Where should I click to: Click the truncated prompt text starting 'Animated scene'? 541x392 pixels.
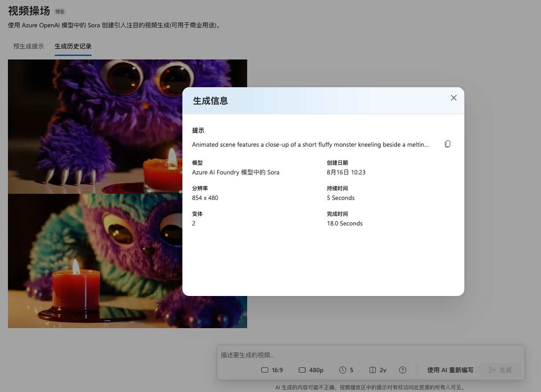(x=311, y=144)
